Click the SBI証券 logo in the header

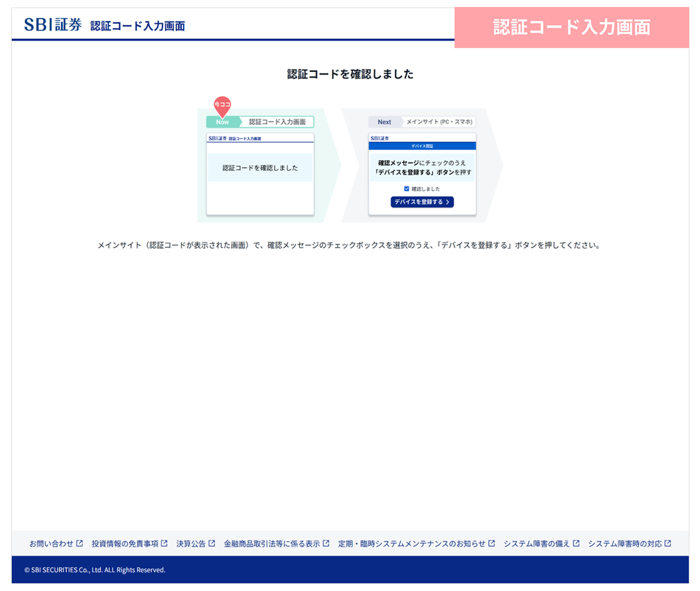pyautogui.click(x=52, y=25)
